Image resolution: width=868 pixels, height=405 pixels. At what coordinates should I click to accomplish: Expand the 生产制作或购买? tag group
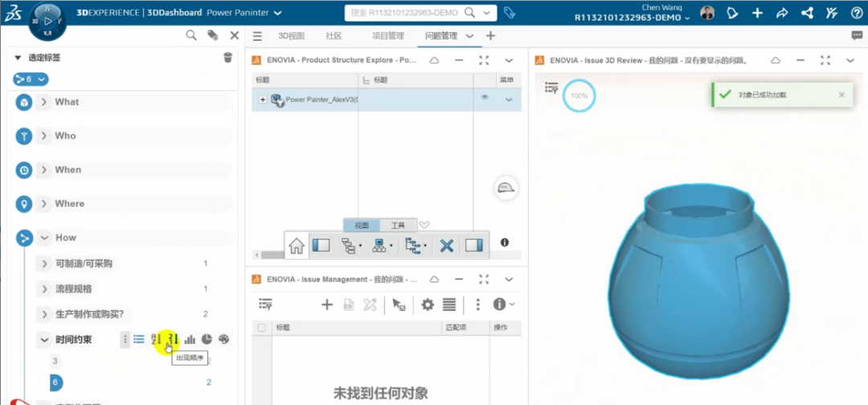[43, 314]
